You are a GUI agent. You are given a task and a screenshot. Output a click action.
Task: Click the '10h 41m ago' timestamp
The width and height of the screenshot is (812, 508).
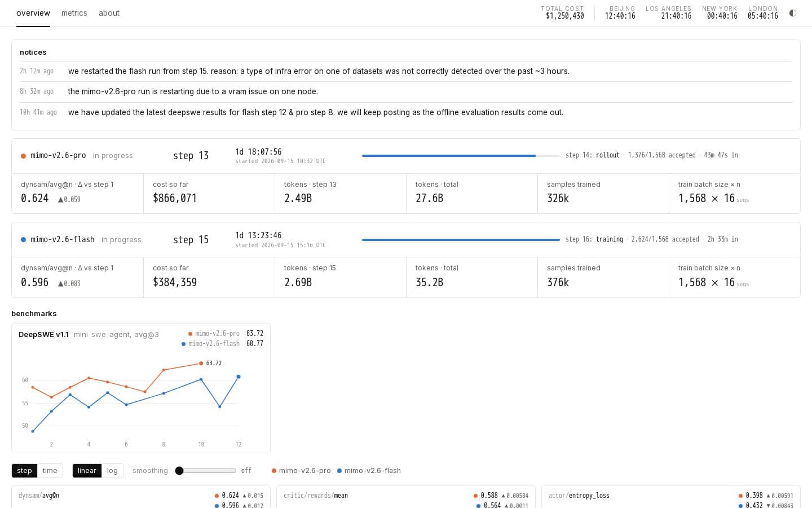pos(38,112)
